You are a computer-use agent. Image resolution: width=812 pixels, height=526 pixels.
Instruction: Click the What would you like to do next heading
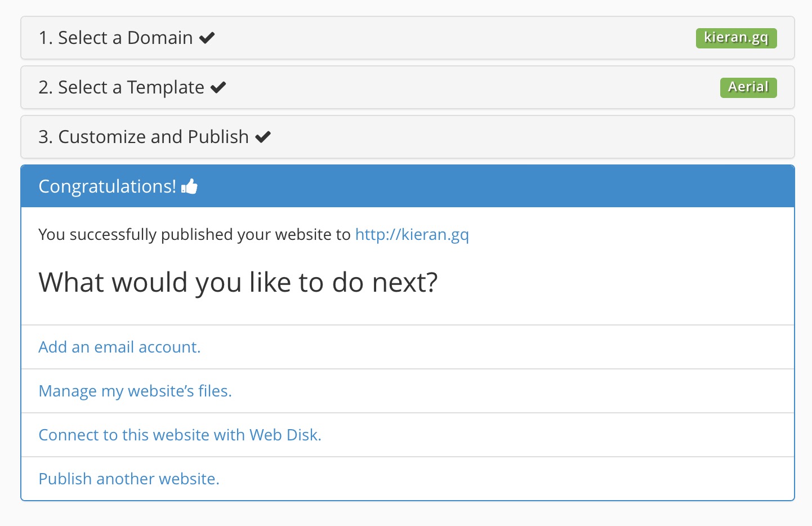point(238,282)
